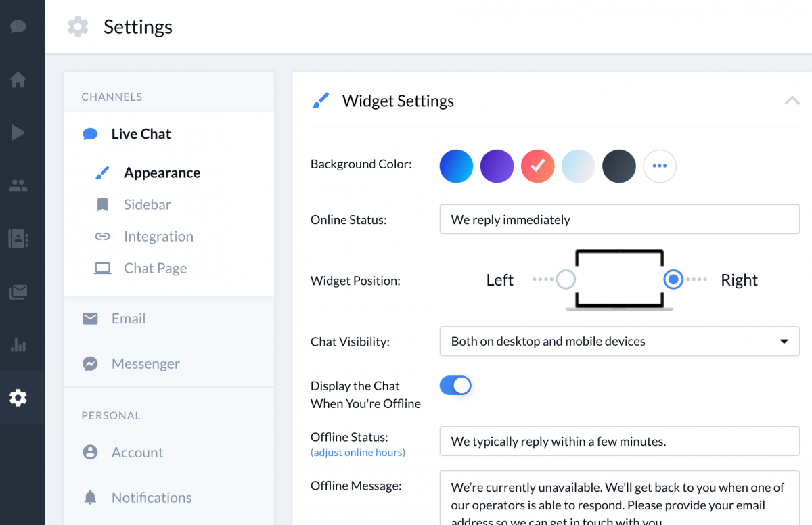Open the home icon in left navigation bar
The image size is (812, 525).
point(18,80)
